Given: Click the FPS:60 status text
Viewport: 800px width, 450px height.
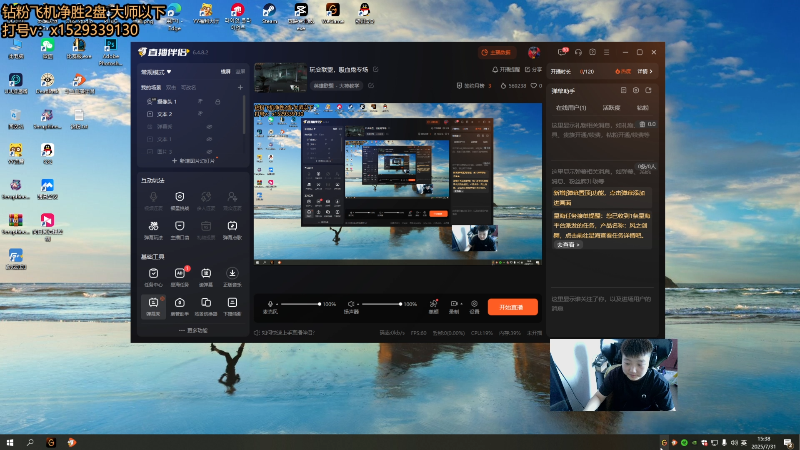Looking at the screenshot, I should [418, 333].
